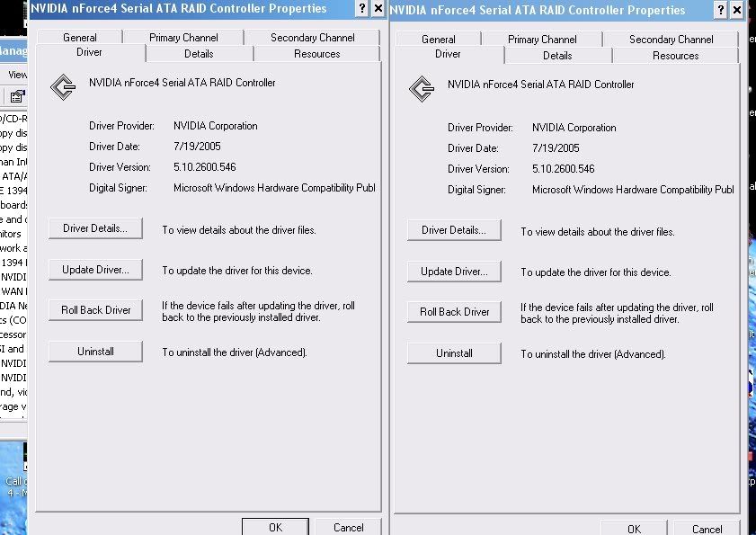Switch to Resources tab in right dialog
The image size is (756, 535).
[675, 56]
